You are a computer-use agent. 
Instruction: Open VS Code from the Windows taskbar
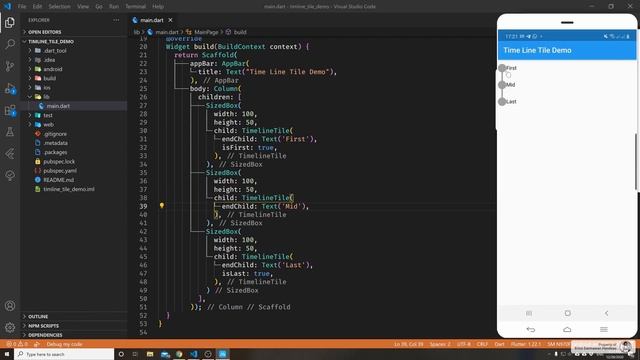click(x=193, y=354)
